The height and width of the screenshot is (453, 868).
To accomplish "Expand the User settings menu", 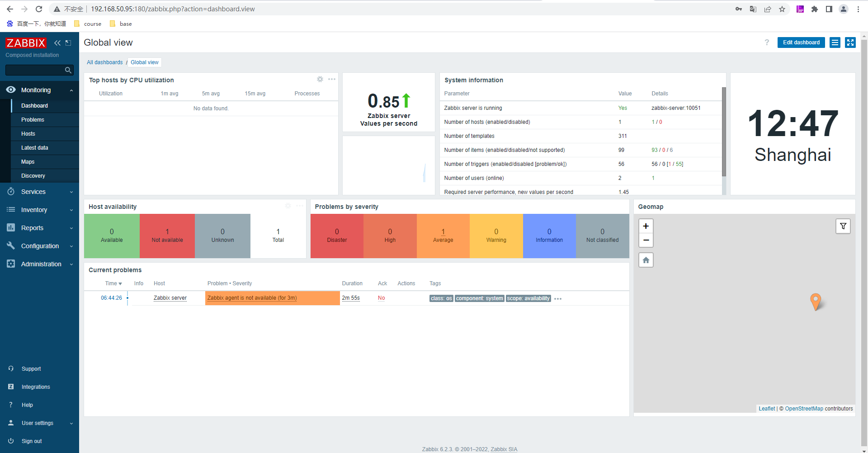I will (x=39, y=423).
